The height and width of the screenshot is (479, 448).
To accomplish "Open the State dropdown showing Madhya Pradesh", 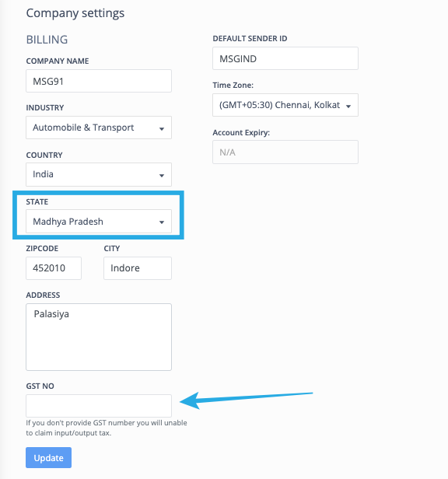I will click(x=99, y=221).
